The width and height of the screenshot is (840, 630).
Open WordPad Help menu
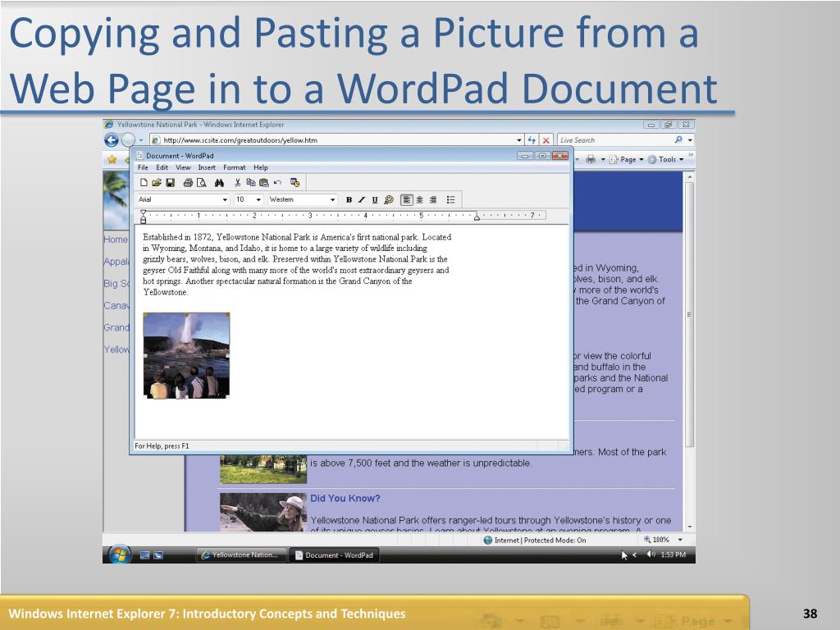coord(261,167)
